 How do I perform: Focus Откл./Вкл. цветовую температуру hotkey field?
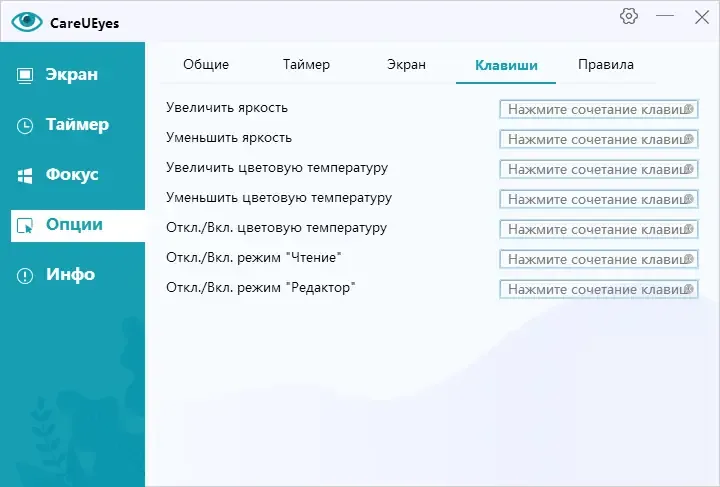click(x=599, y=229)
